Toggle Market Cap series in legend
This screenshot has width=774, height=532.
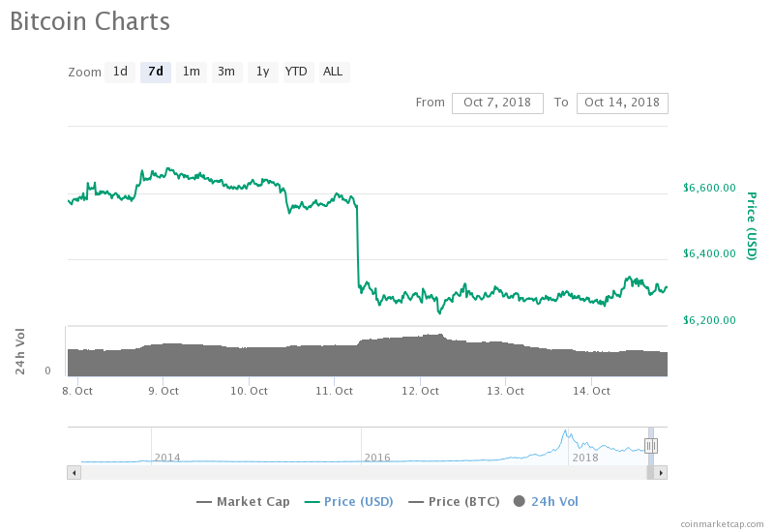point(243,502)
